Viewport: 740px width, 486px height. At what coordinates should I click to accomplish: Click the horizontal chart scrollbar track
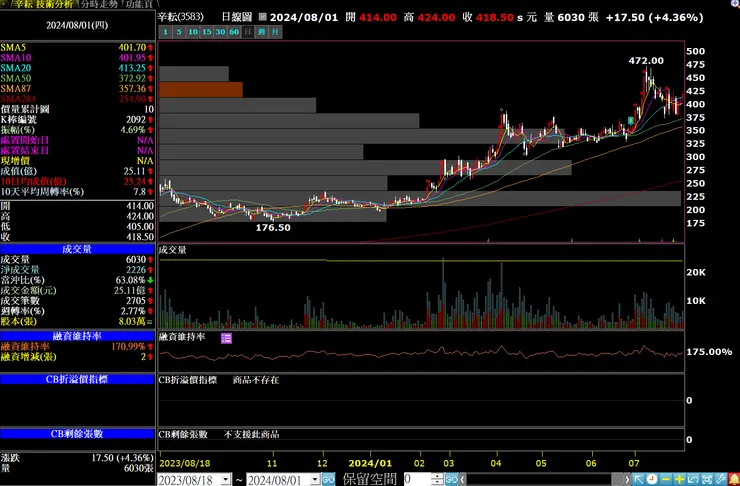538,479
